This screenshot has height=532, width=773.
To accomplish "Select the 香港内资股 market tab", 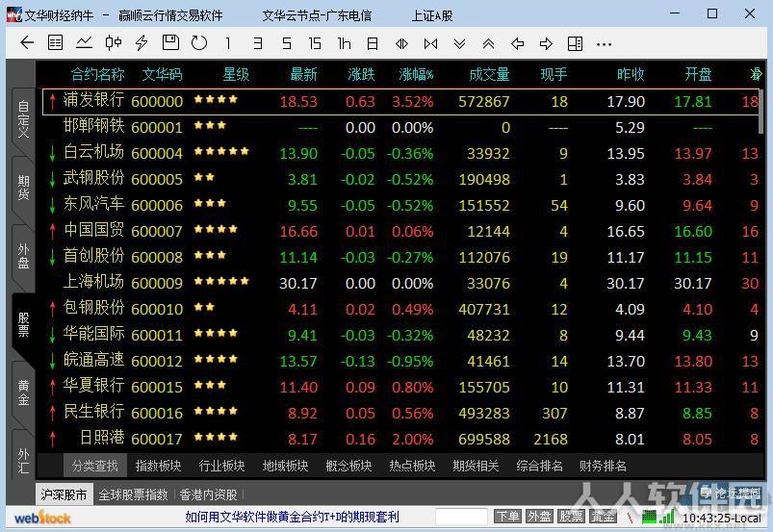I will pyautogui.click(x=208, y=494).
